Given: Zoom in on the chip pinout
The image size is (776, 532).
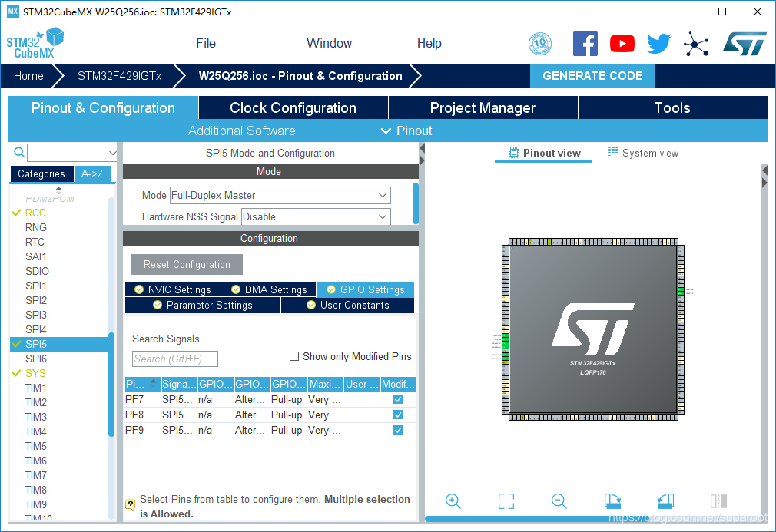Looking at the screenshot, I should coord(453,501).
